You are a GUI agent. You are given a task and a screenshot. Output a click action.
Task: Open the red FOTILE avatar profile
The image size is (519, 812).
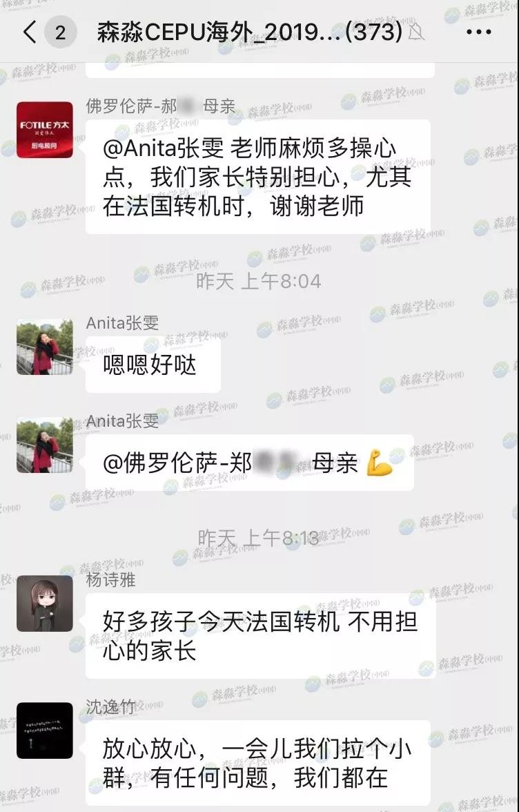[x=44, y=130]
